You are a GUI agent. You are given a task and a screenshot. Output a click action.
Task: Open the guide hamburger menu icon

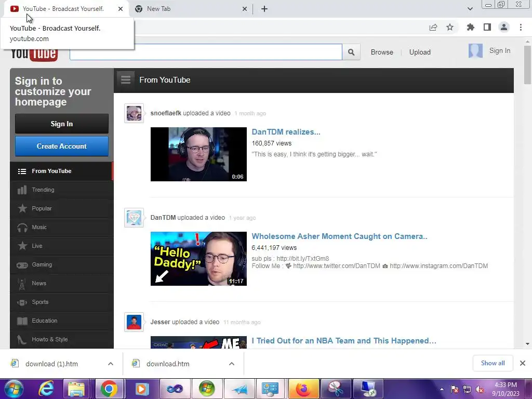point(126,79)
